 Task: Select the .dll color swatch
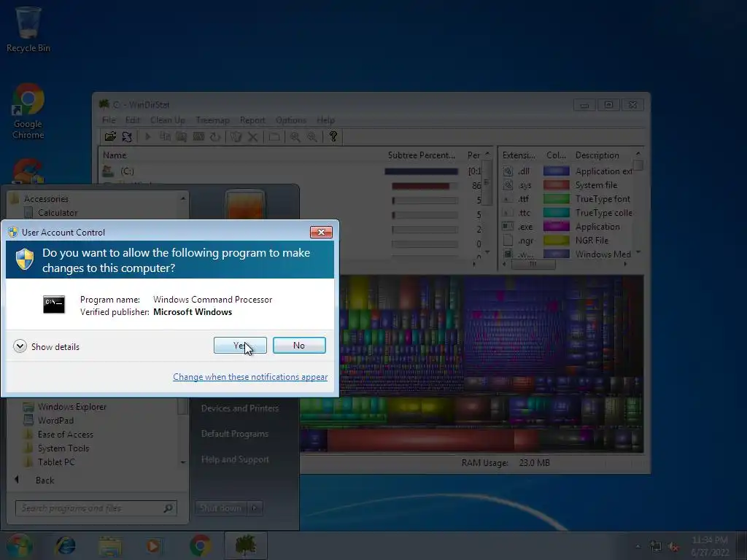point(557,171)
